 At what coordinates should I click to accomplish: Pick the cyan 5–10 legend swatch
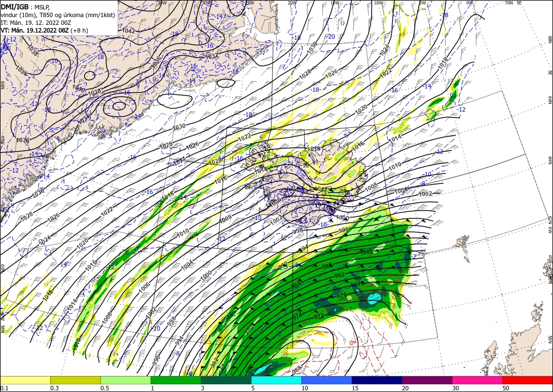pyautogui.click(x=276, y=380)
